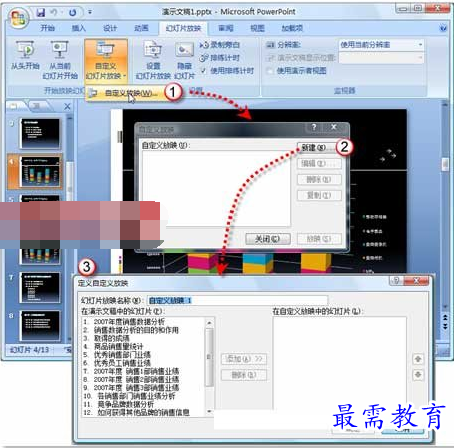The height and width of the screenshot is (448, 454).
Task: Start slideshow with 从头开始 icon
Action: click(x=25, y=55)
